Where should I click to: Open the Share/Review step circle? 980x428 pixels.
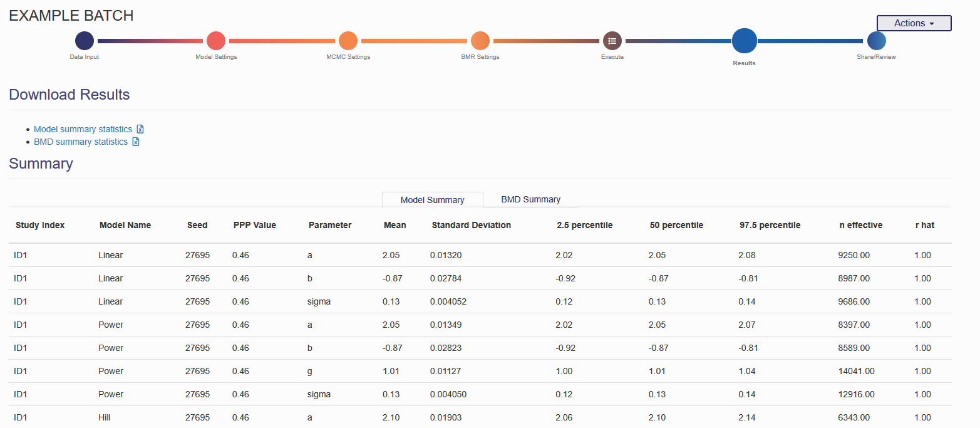(876, 41)
